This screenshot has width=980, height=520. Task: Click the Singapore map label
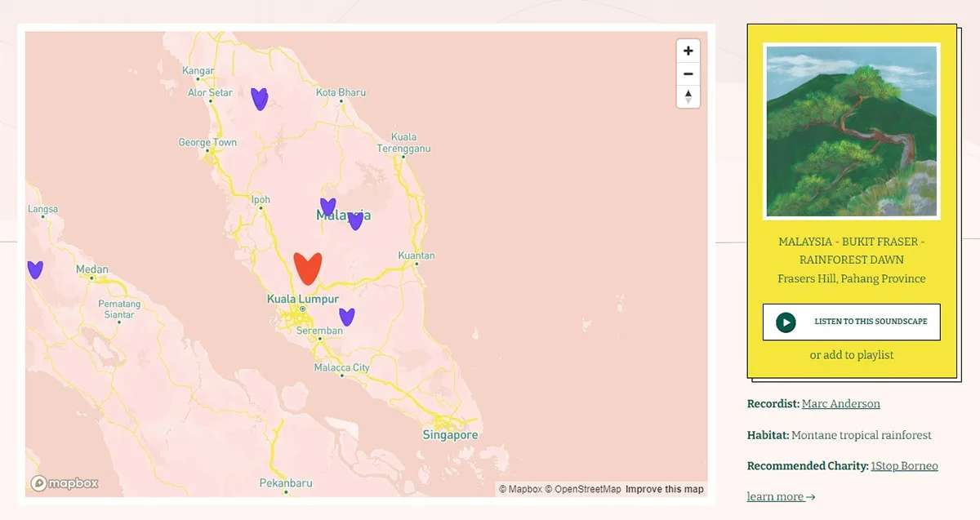coord(450,435)
